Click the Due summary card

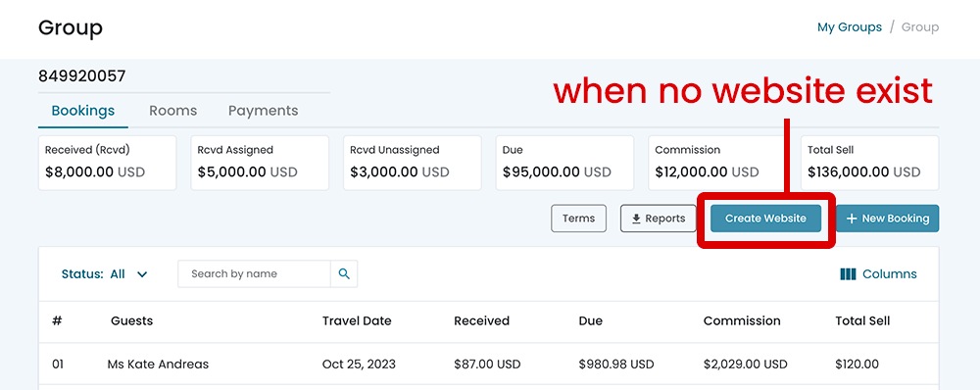click(565, 163)
